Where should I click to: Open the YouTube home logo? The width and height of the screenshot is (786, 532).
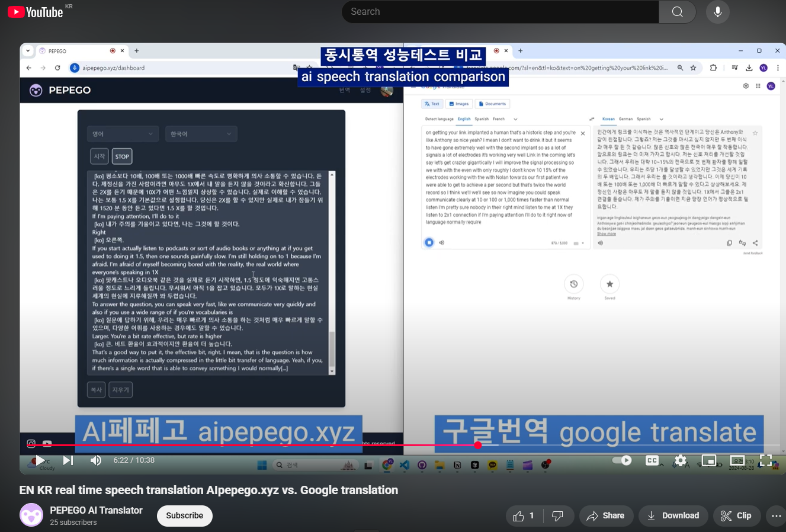click(x=36, y=12)
